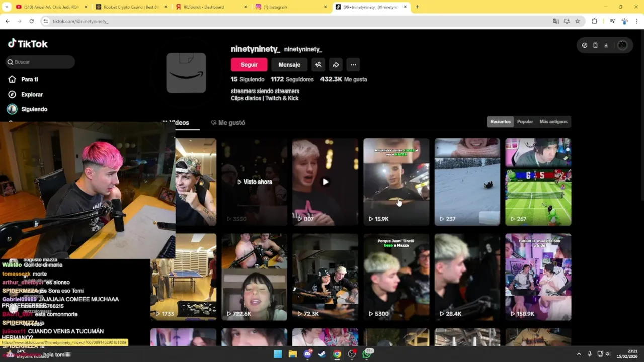644x362 pixels.
Task: Click the site information icon in address bar
Action: [46, 21]
